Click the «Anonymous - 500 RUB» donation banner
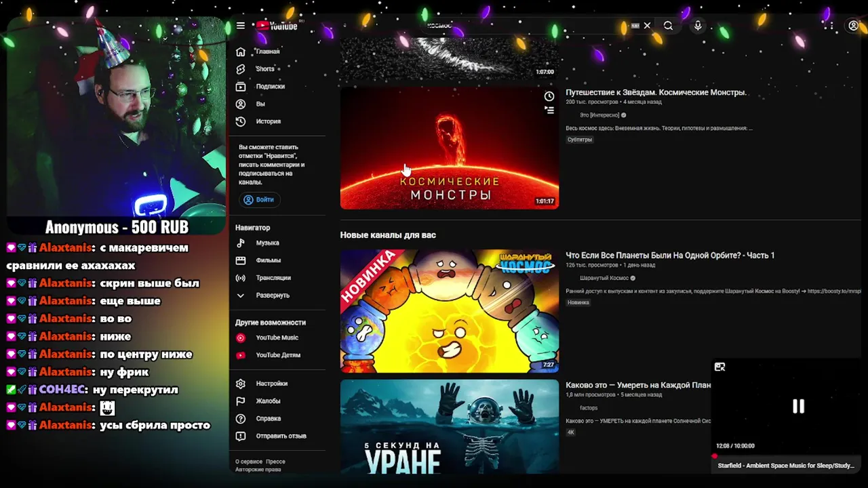This screenshot has width=868, height=488. pyautogui.click(x=117, y=227)
